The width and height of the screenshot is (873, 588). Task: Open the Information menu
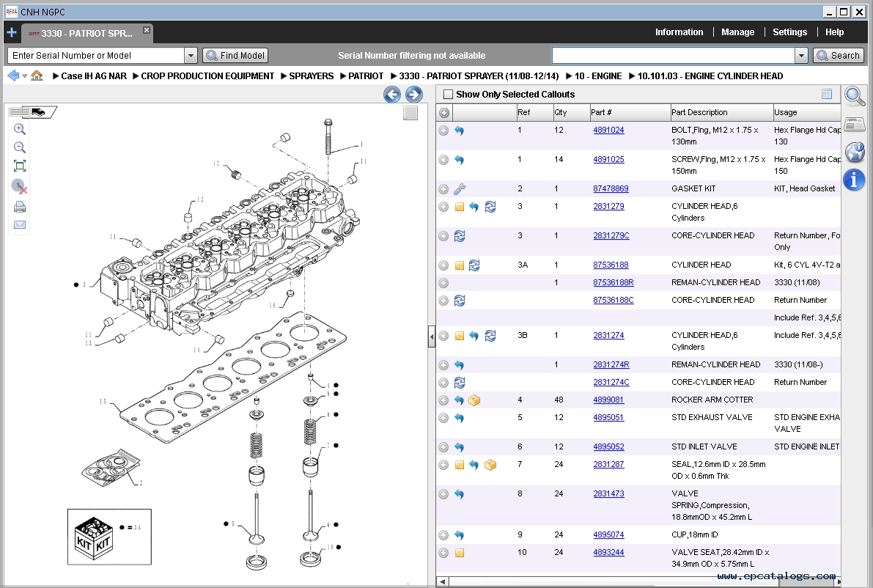tap(679, 32)
